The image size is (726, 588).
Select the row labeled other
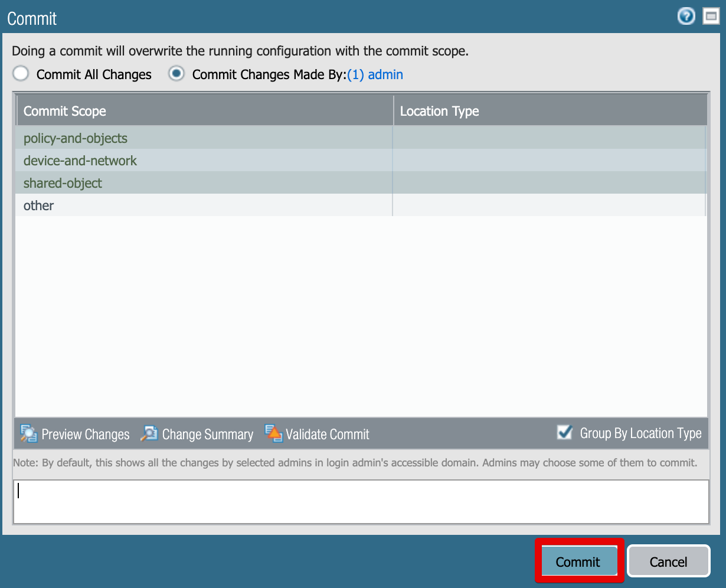(39, 205)
